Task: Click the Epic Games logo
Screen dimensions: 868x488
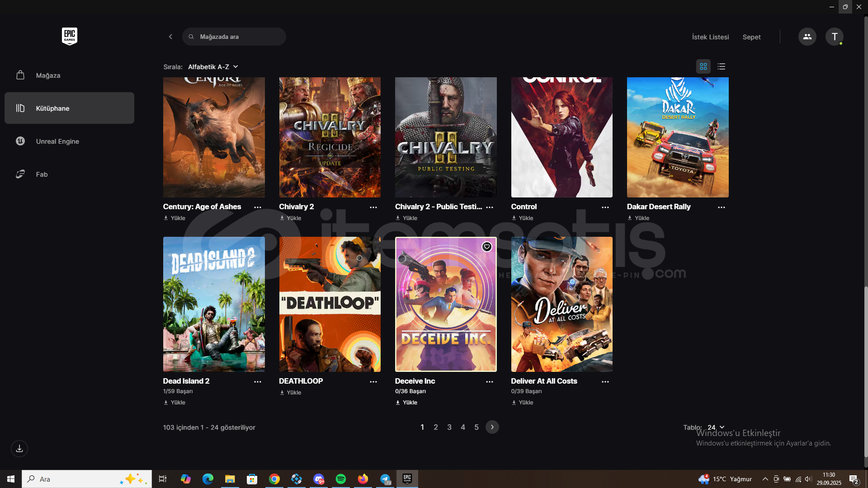Action: pos(70,36)
